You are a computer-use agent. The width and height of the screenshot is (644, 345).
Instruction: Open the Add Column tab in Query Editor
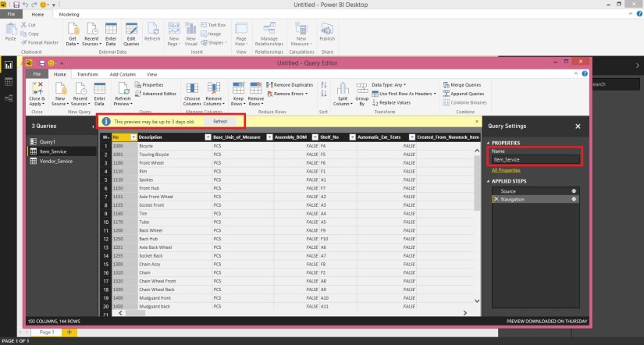point(123,74)
